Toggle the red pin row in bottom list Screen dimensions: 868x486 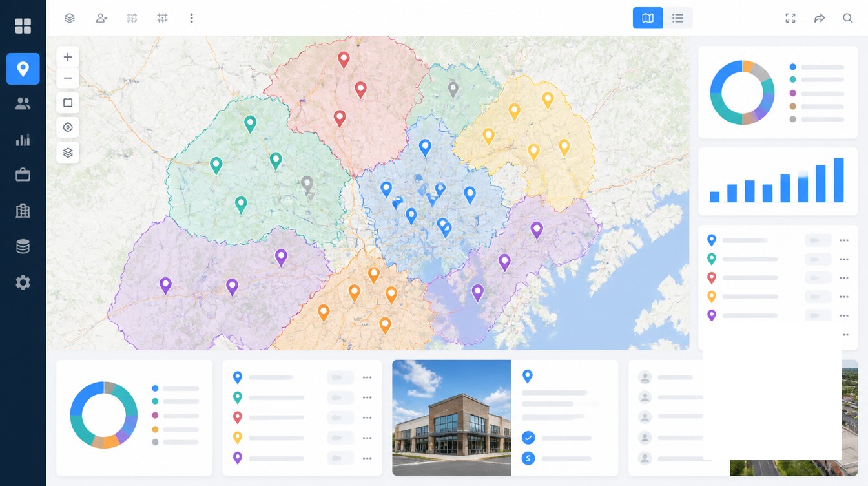(340, 417)
